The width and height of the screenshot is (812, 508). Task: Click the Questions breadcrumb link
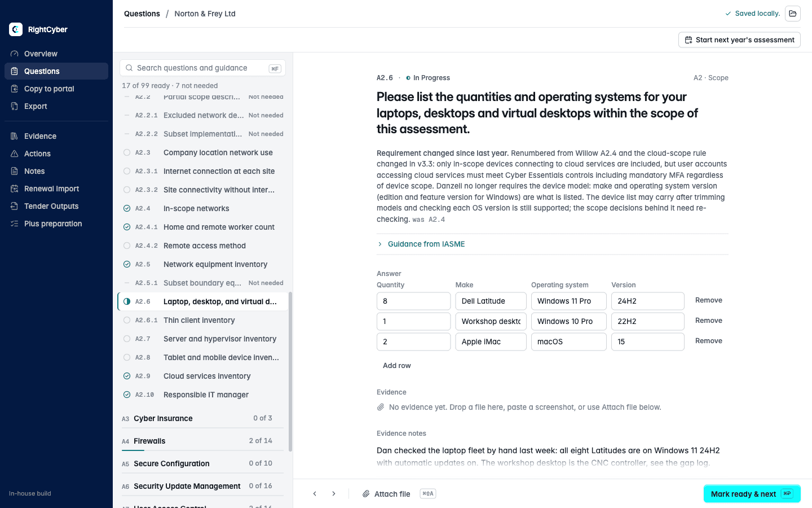tap(142, 14)
